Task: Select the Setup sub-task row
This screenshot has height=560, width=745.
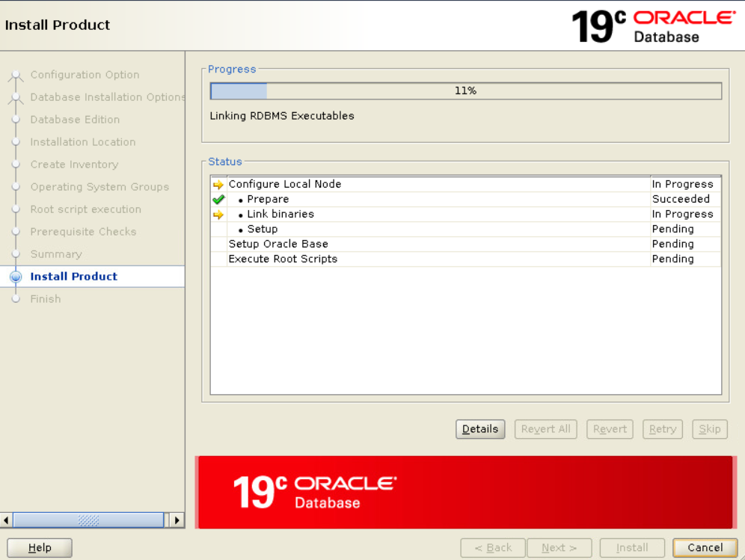Action: pyautogui.click(x=465, y=229)
